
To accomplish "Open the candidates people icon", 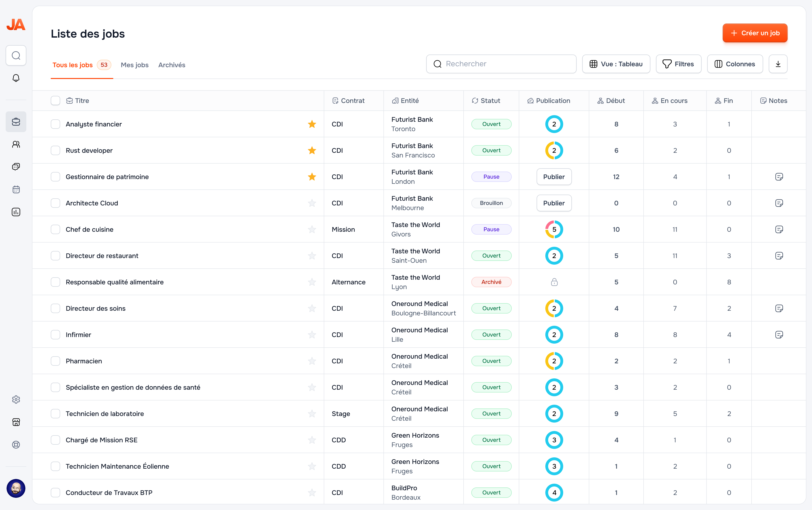I will pyautogui.click(x=16, y=144).
